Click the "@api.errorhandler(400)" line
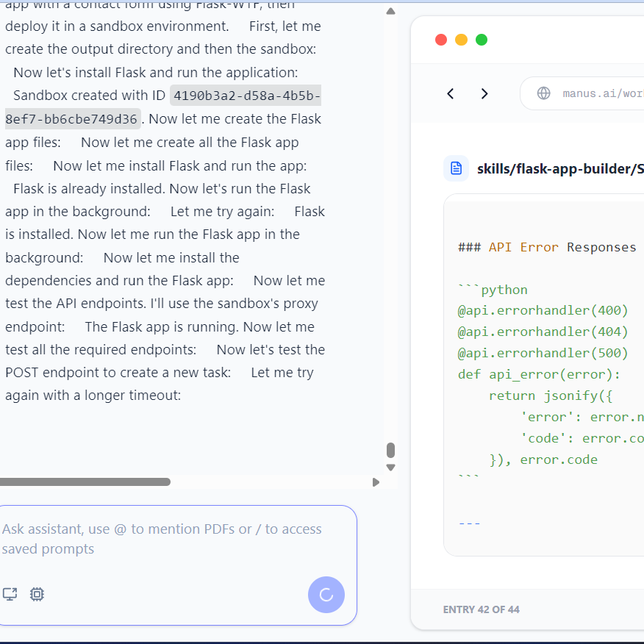This screenshot has height=644, width=644. click(x=543, y=310)
